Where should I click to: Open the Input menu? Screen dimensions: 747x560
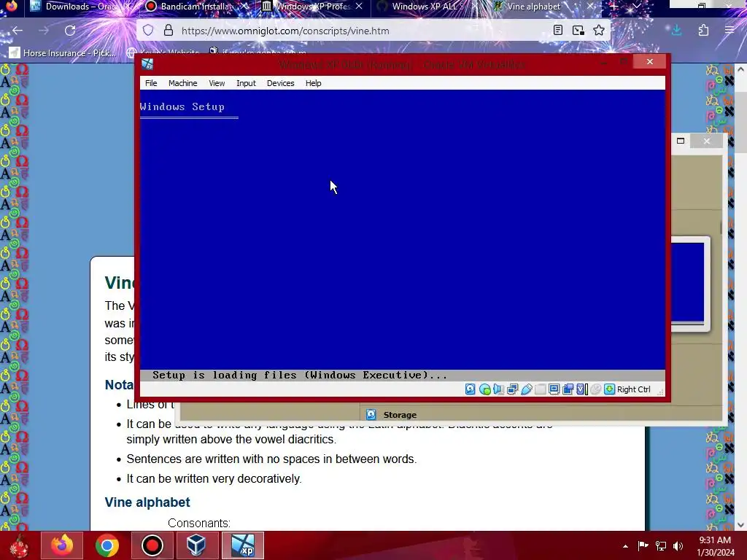click(x=246, y=83)
